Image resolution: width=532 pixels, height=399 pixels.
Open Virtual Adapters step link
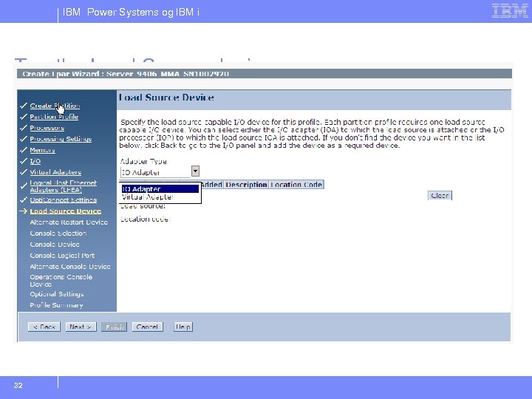coord(55,172)
